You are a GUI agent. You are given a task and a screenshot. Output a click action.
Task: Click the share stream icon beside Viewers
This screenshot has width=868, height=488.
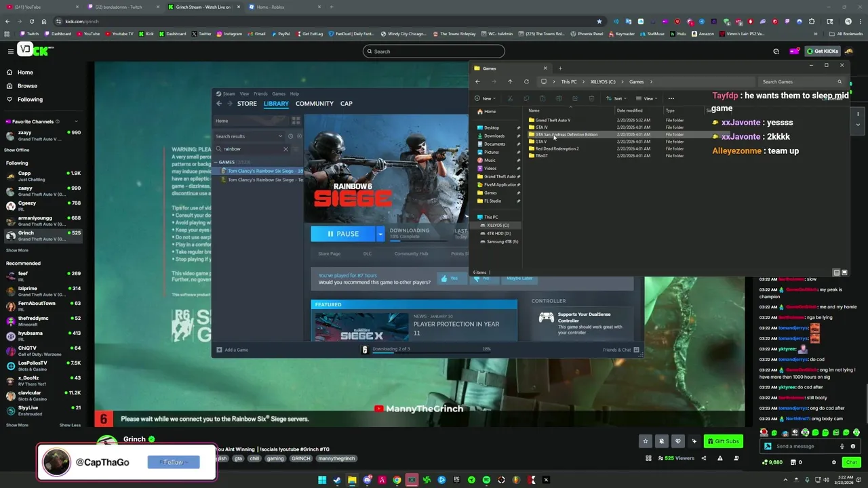[703, 458]
